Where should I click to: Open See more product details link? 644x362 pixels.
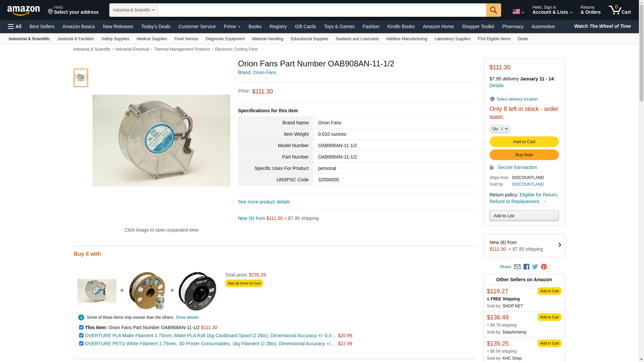point(264,202)
